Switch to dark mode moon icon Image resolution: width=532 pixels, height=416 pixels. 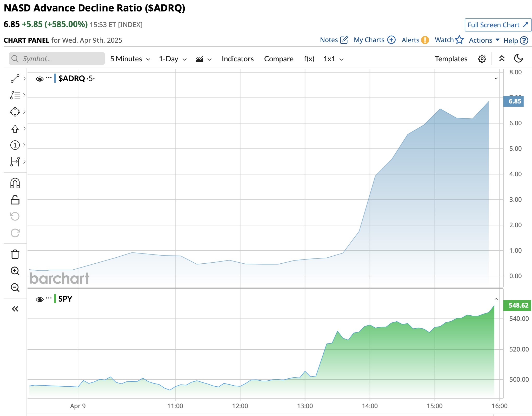point(518,58)
